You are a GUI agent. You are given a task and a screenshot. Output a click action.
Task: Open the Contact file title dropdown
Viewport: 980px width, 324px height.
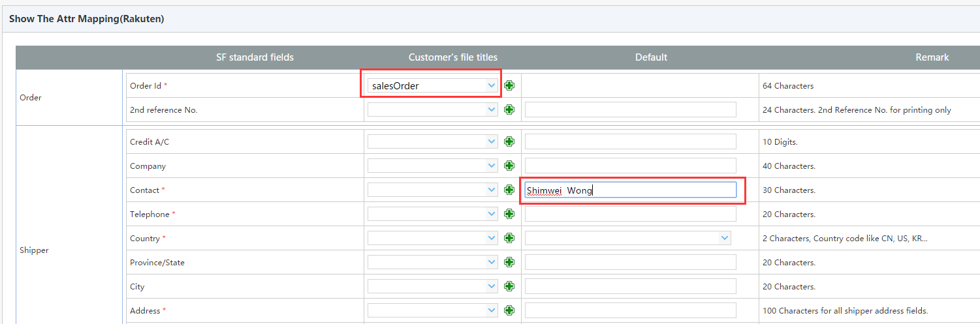click(x=433, y=190)
